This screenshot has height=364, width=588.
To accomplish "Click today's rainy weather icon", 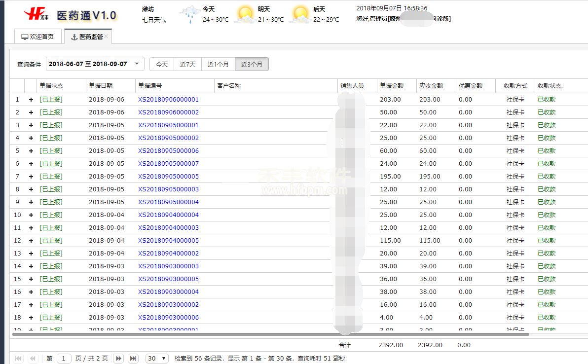I will (x=190, y=14).
